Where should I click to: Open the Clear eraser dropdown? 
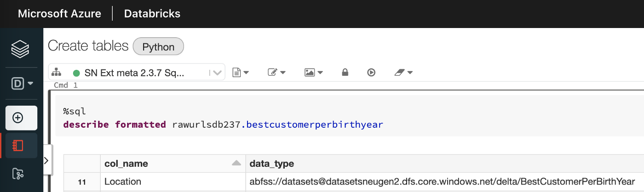[403, 73]
